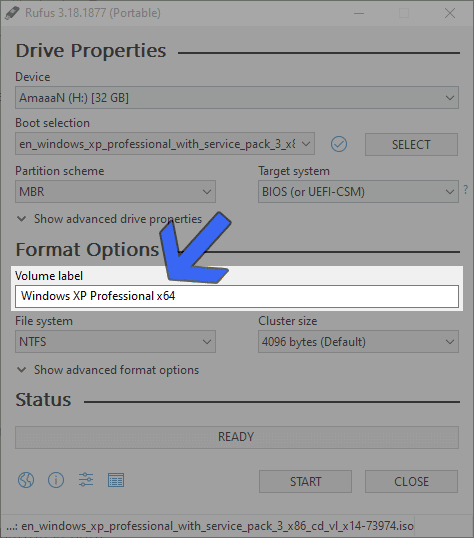This screenshot has width=474, height=538.
Task: Open the language selection globe icon
Action: (26, 480)
